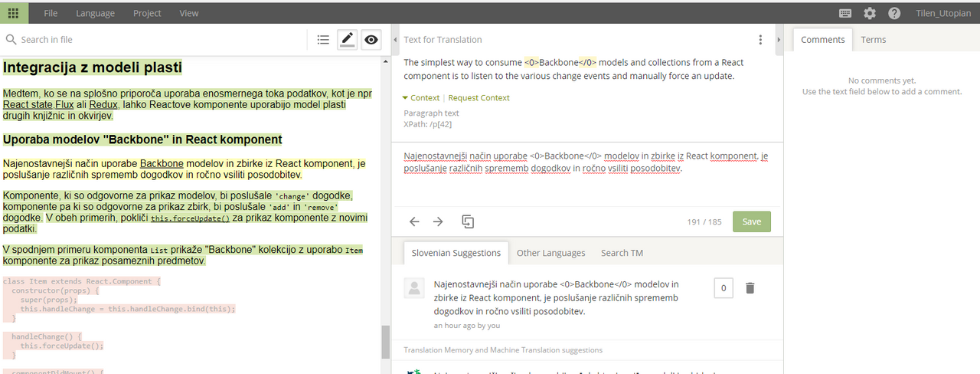This screenshot has height=374, width=980.
Task: Click the this.forceUpdate() code link
Action: [190, 218]
